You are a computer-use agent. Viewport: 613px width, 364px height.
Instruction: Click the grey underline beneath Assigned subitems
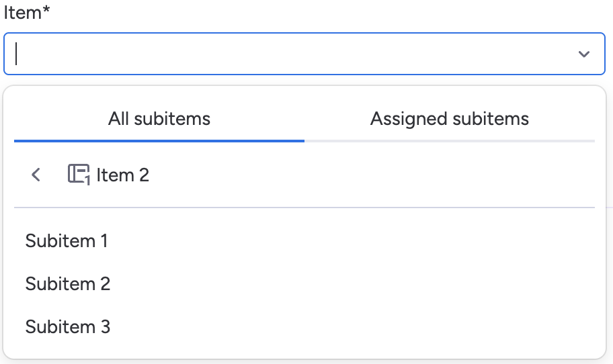[450, 141]
